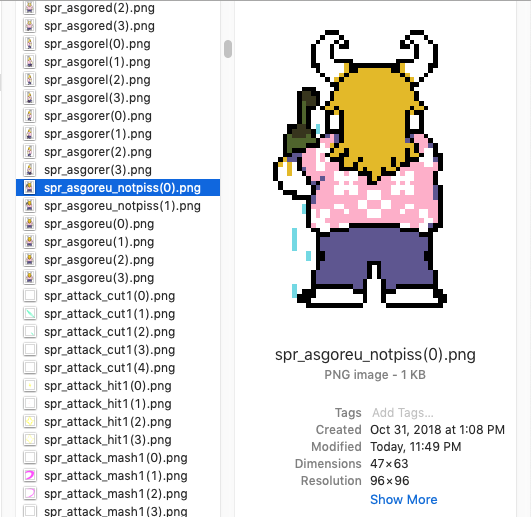The image size is (531, 517).
Task: Click the icon of spr_attack_mash1(2).png
Action: pyautogui.click(x=29, y=493)
